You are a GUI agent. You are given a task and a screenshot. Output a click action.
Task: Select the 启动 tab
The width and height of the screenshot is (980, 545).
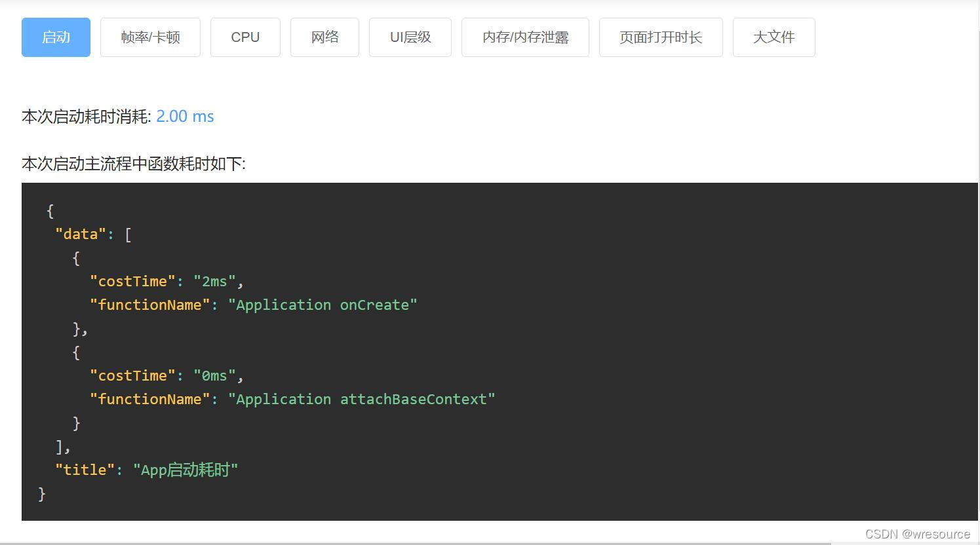click(56, 37)
